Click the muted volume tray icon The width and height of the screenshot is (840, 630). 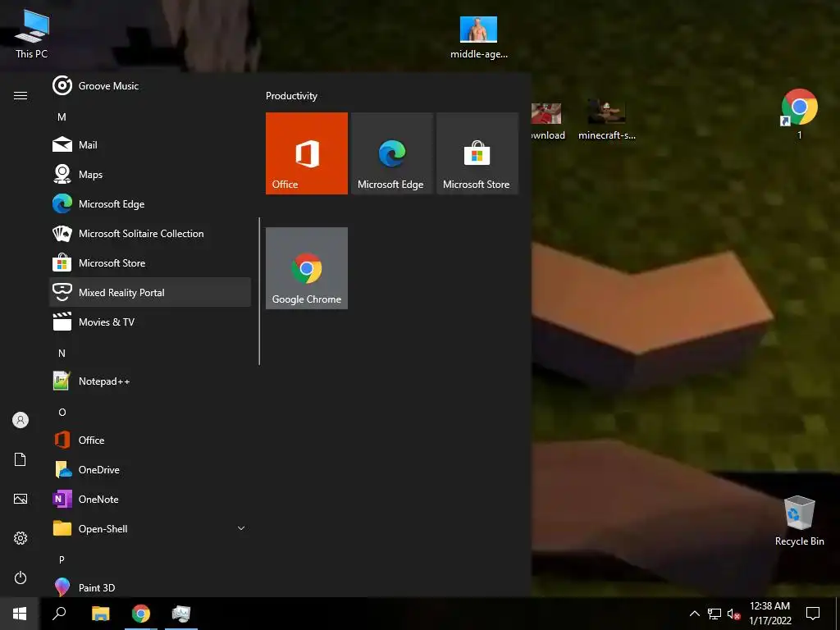[x=733, y=614]
